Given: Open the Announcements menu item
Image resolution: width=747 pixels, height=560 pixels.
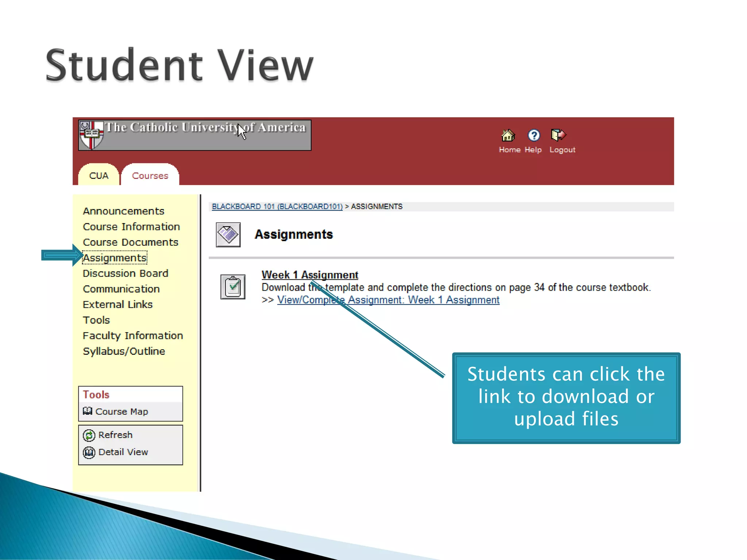Looking at the screenshot, I should (x=123, y=211).
